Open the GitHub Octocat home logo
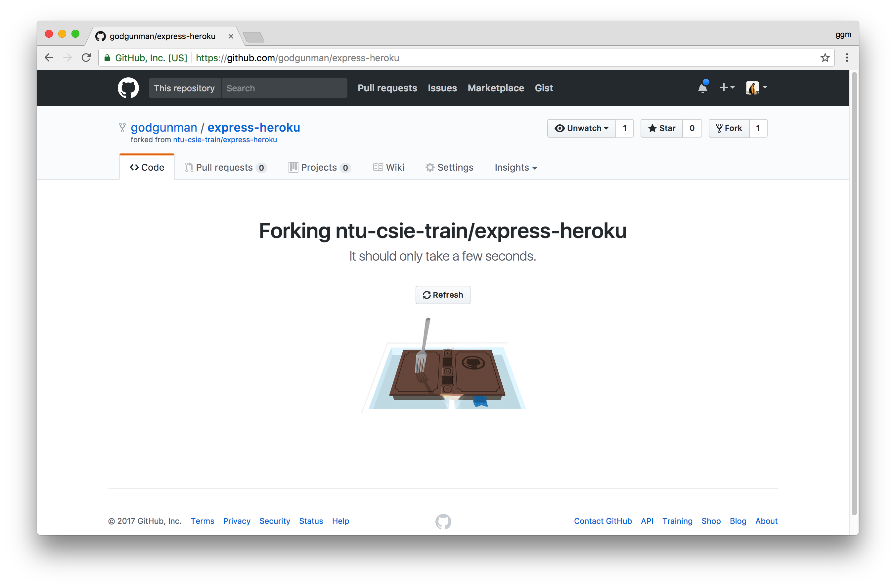The width and height of the screenshot is (896, 588). coord(128,88)
